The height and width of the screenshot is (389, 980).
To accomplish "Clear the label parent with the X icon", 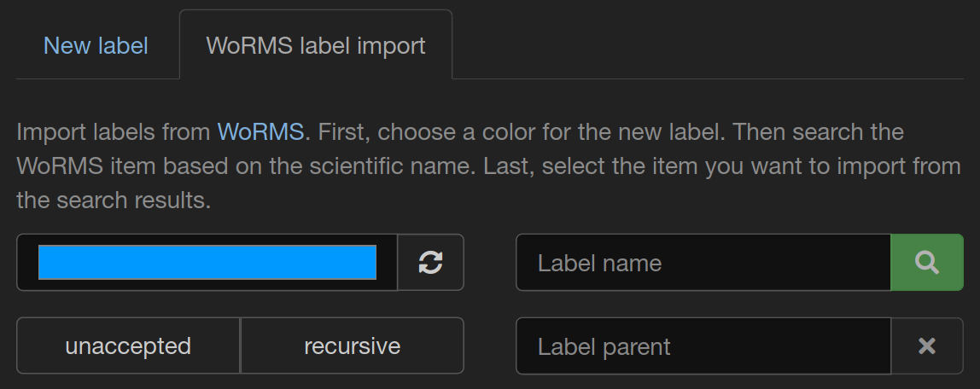I will click(926, 346).
